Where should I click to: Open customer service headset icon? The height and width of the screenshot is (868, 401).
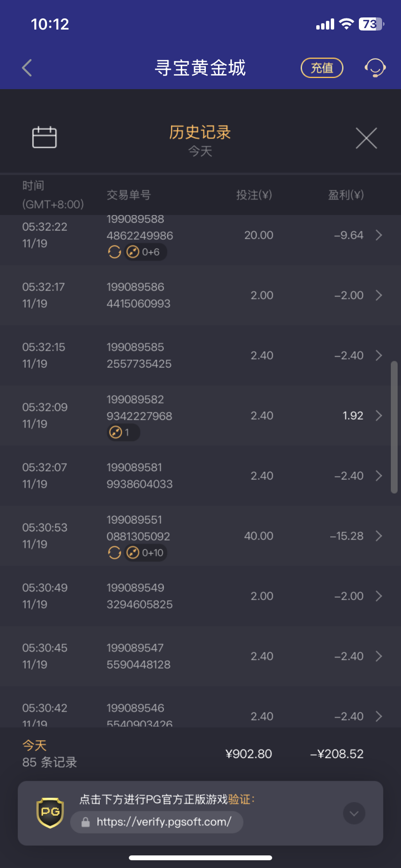click(x=375, y=68)
